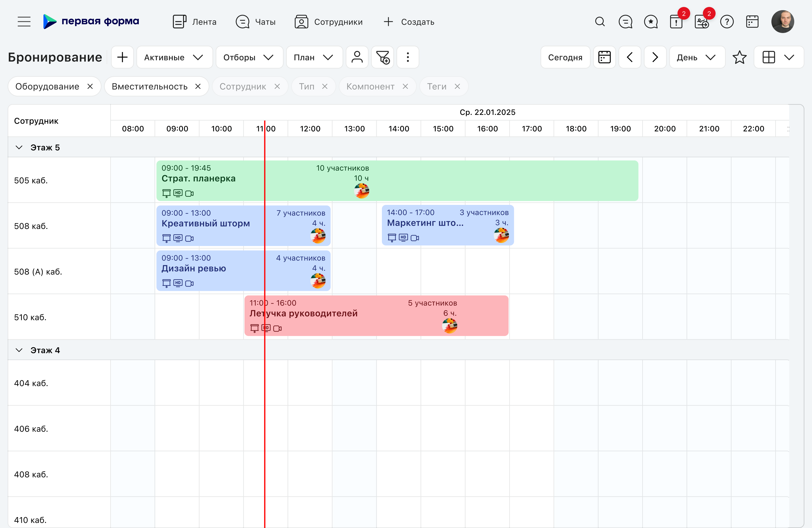Viewport: 812px width, 528px height.
Task: Click the Первая форма logo
Action: (91, 22)
